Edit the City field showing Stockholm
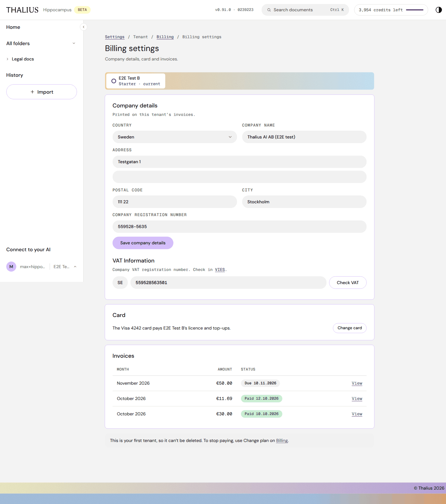Viewport: 446px width, 504px height. pos(304,202)
